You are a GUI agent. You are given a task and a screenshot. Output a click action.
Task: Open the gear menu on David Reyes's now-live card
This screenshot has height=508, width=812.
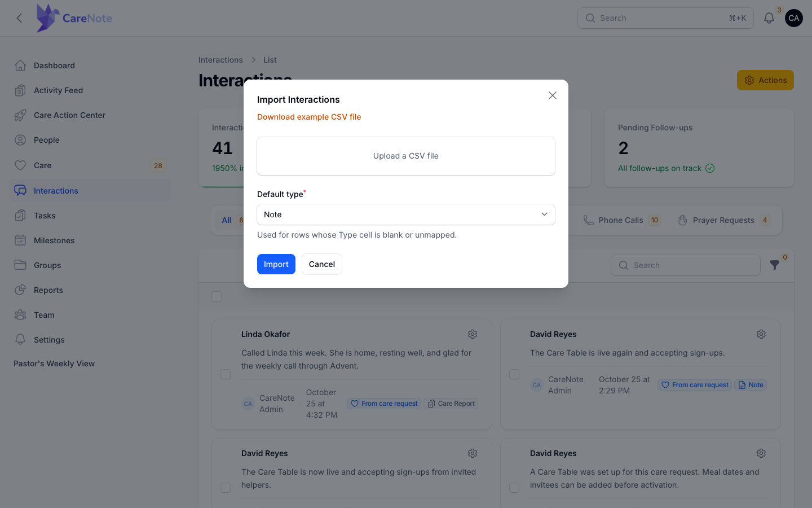coord(473,453)
